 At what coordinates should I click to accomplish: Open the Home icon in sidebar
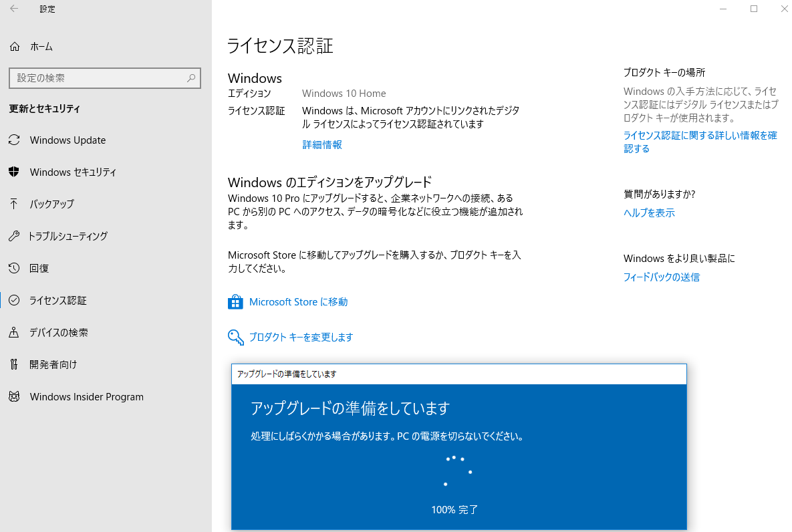click(x=15, y=47)
